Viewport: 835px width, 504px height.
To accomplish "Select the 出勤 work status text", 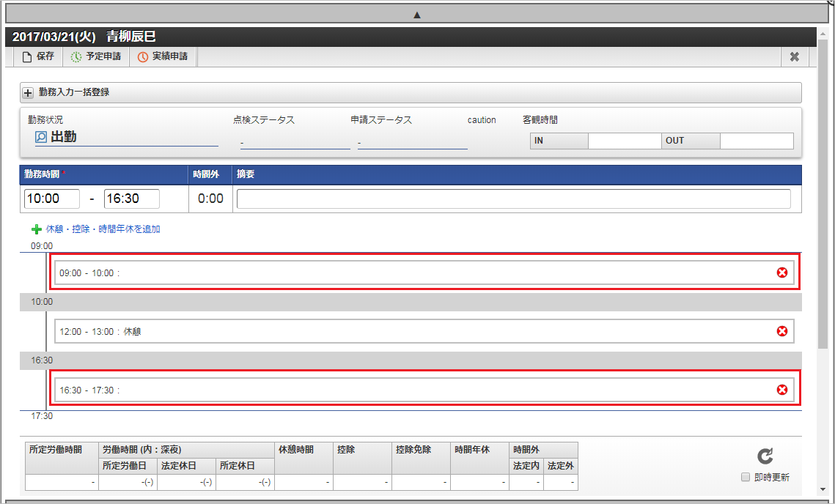I will [x=64, y=137].
